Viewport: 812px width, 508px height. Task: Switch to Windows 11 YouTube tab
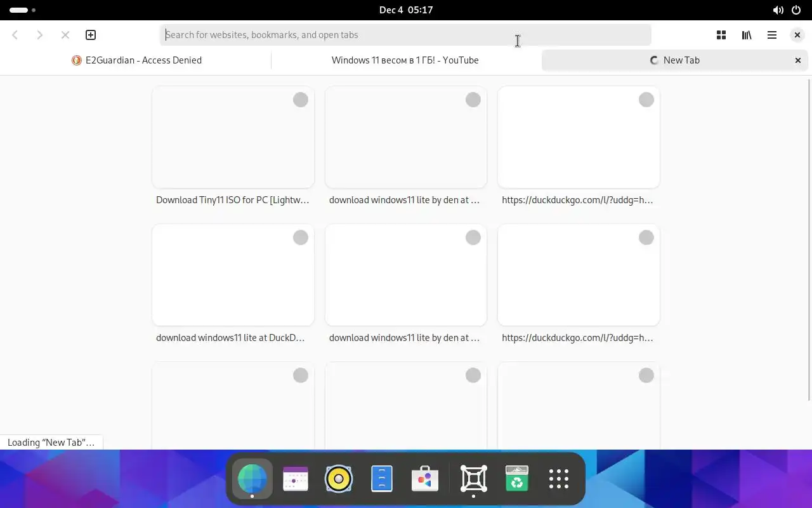click(405, 60)
